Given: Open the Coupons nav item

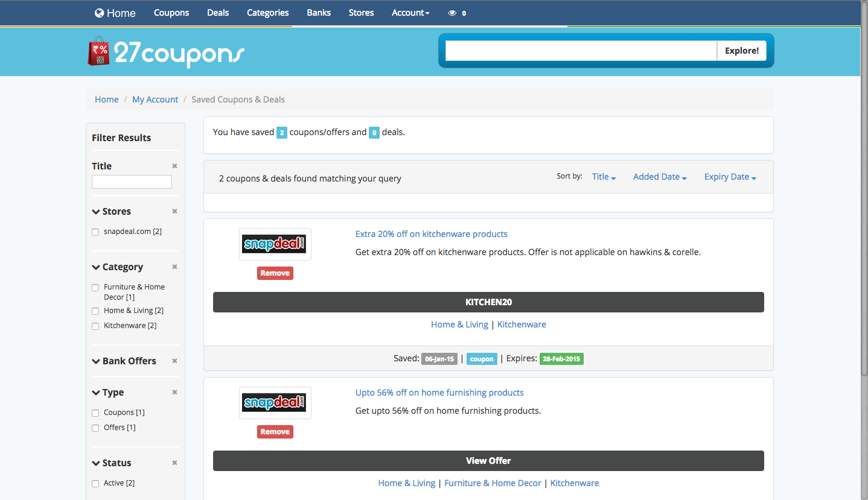Looking at the screenshot, I should (171, 13).
